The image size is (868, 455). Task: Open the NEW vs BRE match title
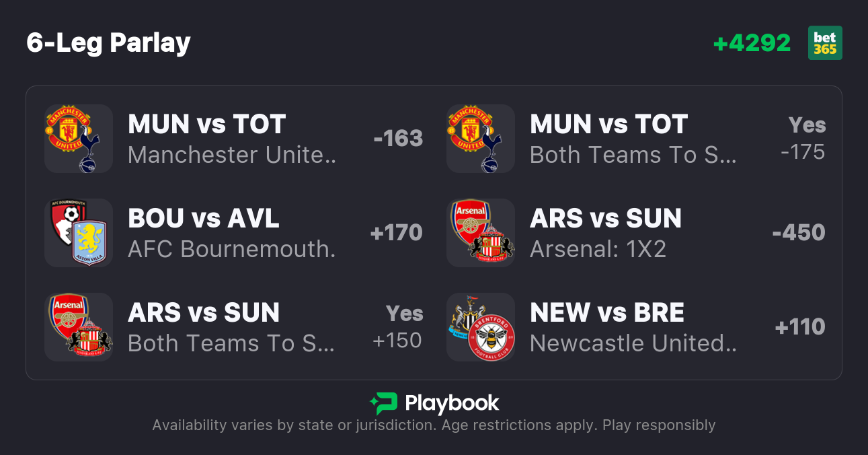coord(606,312)
